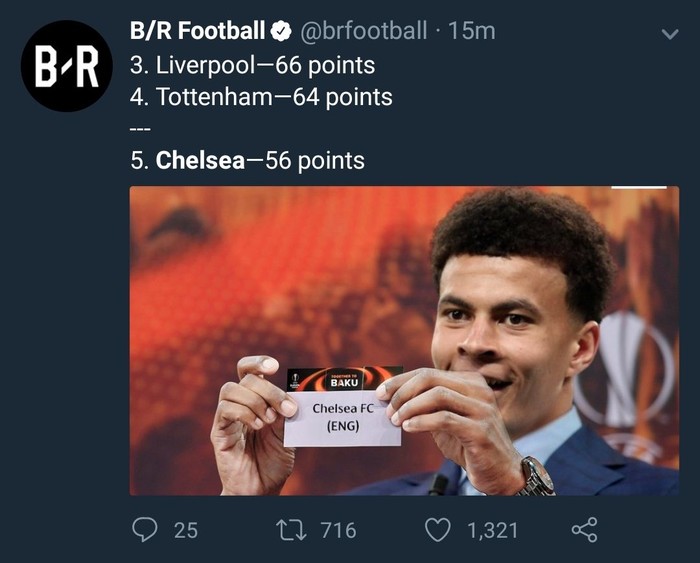
Task: Click the reply speech bubble icon
Action: point(145,530)
